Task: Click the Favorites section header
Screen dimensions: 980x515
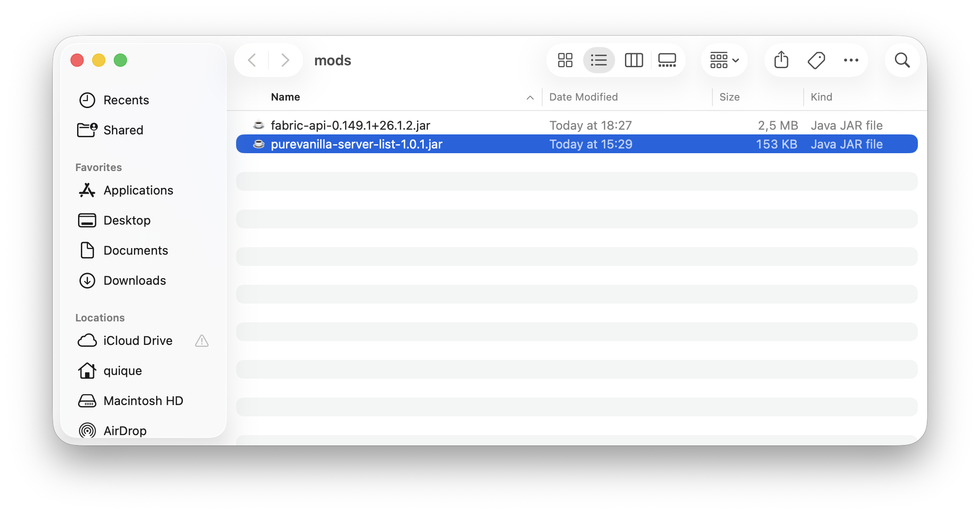Action: (98, 167)
